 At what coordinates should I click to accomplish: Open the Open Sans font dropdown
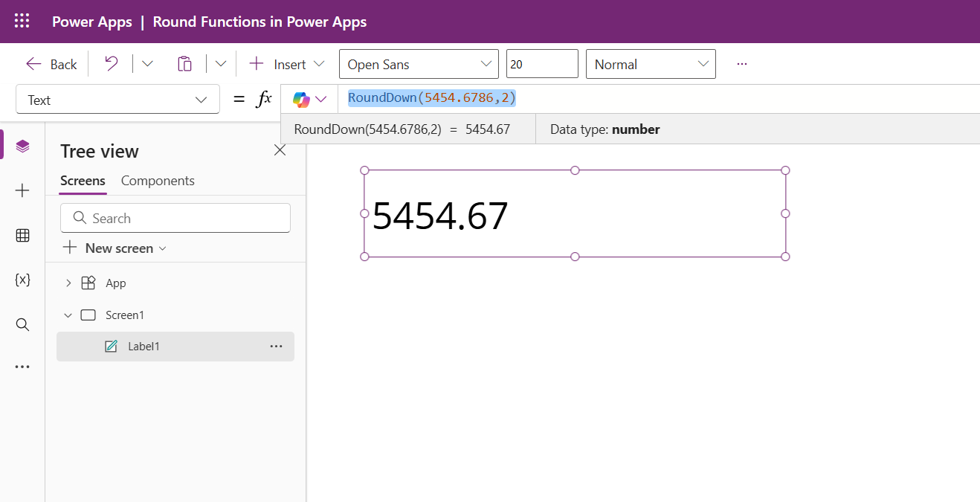point(418,64)
